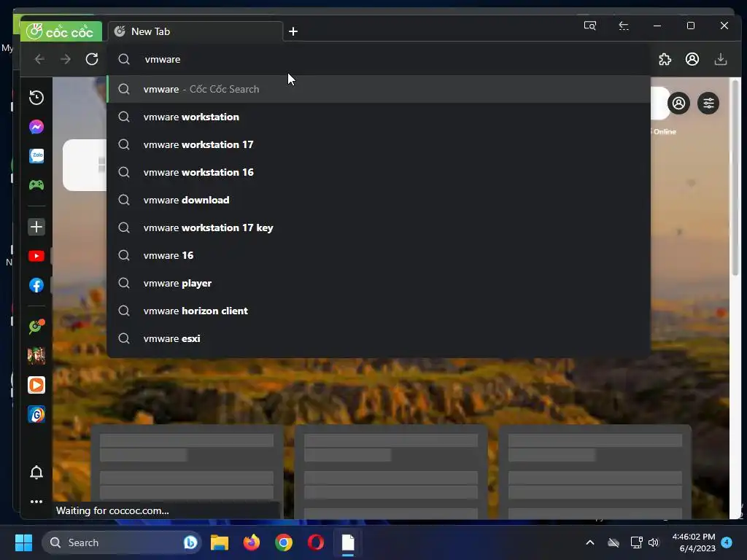Screen dimensions: 747x560
Task: Launch Opera from the taskbar
Action: [x=315, y=542]
